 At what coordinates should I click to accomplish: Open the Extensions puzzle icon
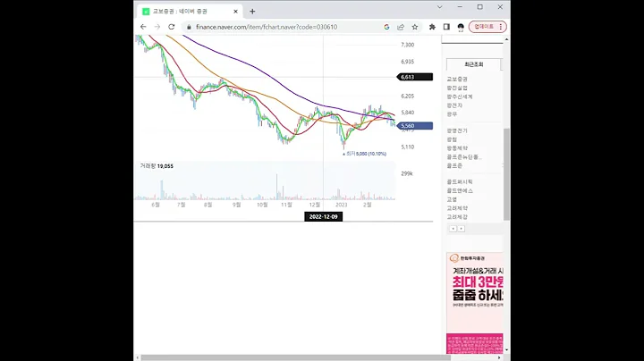pos(432,27)
